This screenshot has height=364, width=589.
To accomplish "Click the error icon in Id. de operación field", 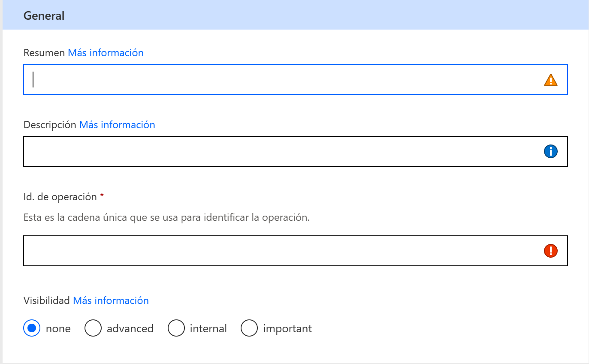I will (551, 250).
